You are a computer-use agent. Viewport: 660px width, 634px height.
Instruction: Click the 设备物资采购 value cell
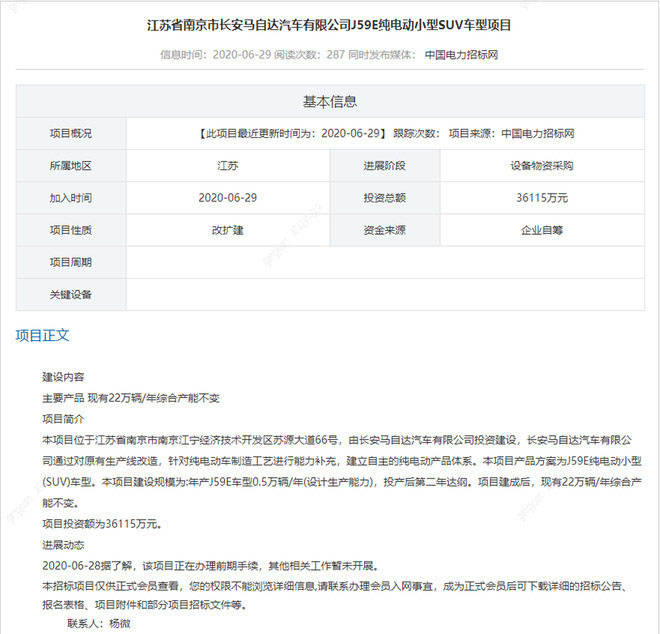pyautogui.click(x=542, y=166)
